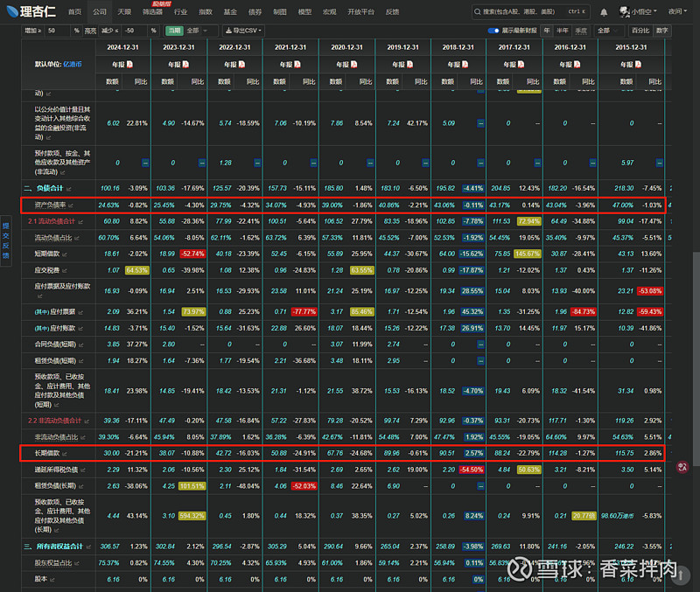Image resolution: width=700 pixels, height=592 pixels.
Task: Click the 高亮 highlight button
Action: click(x=90, y=31)
